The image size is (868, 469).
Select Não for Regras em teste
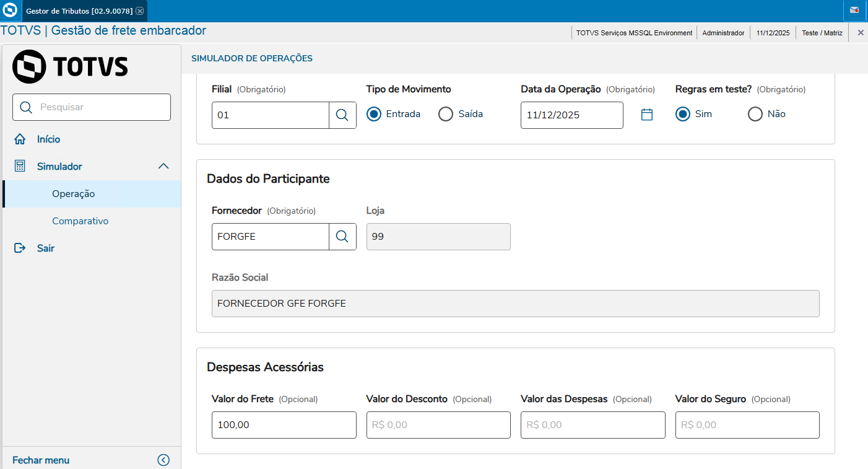(755, 114)
